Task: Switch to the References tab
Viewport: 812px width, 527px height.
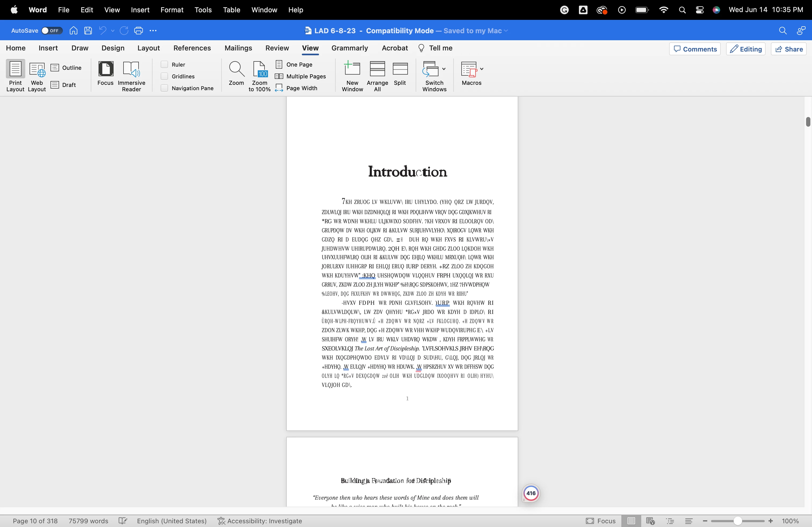Action: 192,48
